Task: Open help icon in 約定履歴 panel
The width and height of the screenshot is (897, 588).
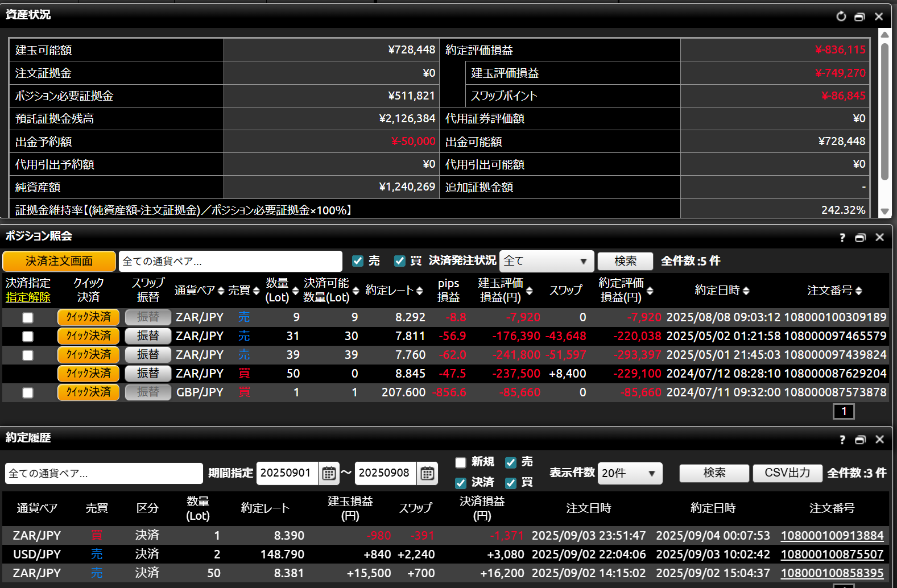Action: point(842,440)
